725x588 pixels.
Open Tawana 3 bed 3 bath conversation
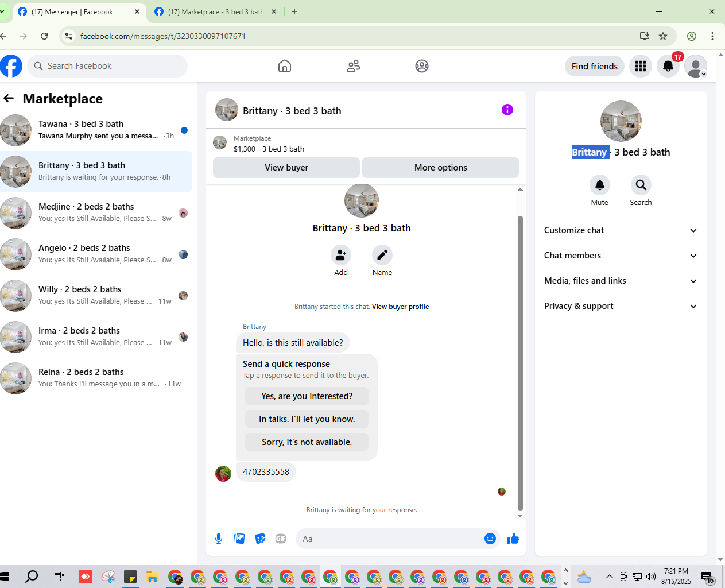pos(96,130)
